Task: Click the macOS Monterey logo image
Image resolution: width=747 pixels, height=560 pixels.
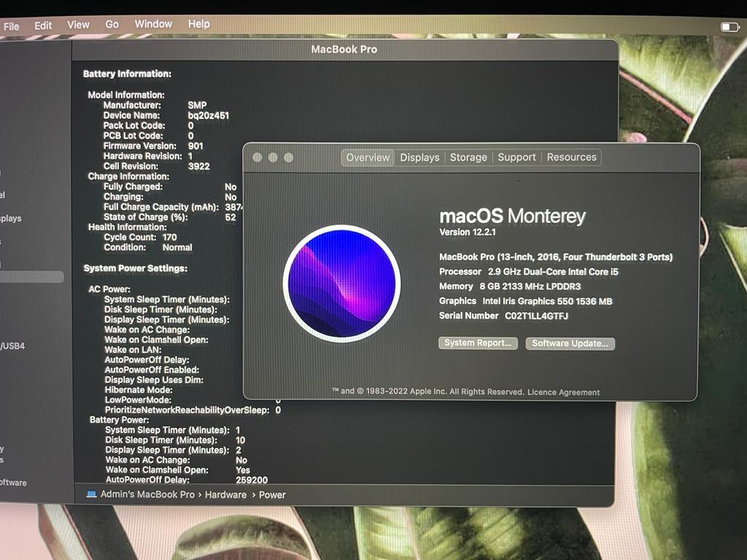Action: click(341, 284)
